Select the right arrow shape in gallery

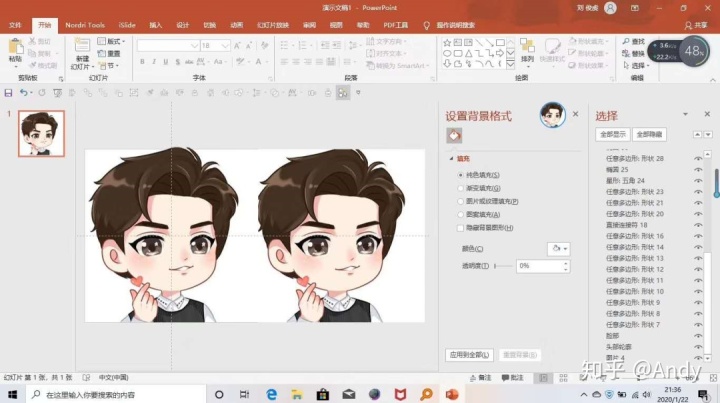coord(500,53)
